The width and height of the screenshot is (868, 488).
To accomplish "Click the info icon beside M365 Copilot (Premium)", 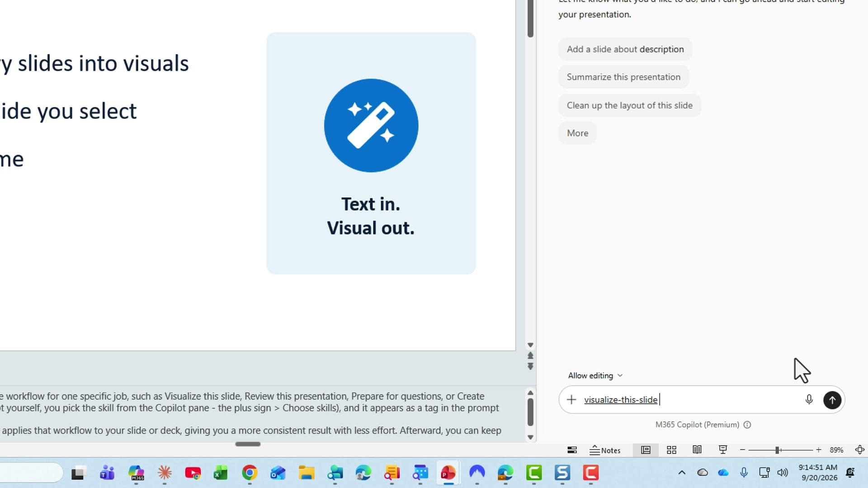I will (747, 425).
